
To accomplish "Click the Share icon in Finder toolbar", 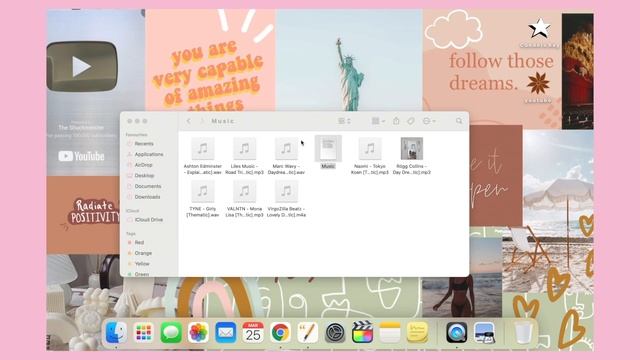I will point(396,121).
